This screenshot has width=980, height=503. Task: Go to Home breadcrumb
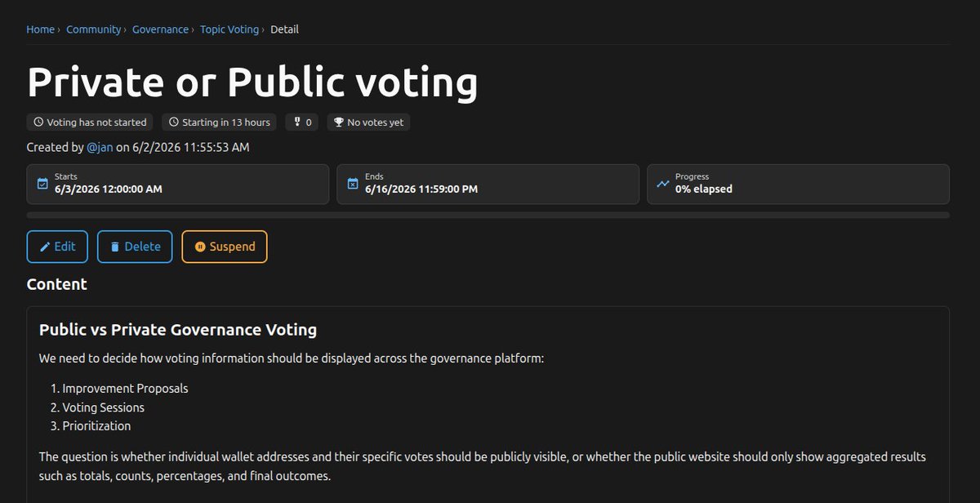[40, 29]
